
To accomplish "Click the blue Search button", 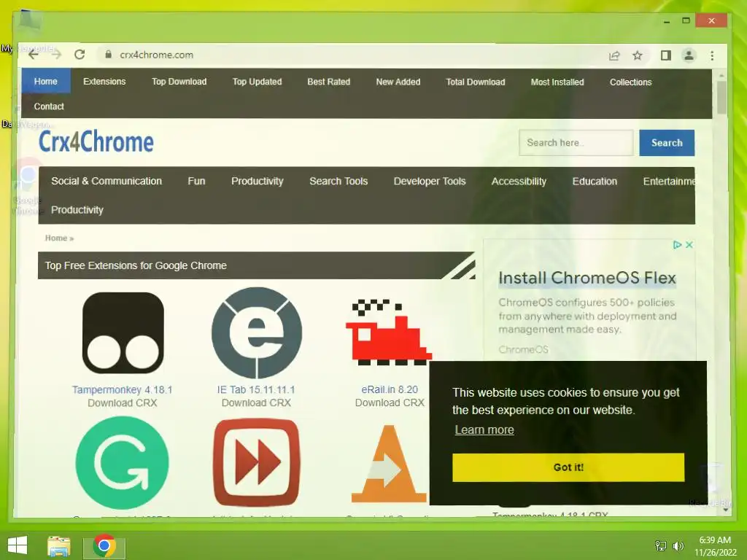I will 667,142.
